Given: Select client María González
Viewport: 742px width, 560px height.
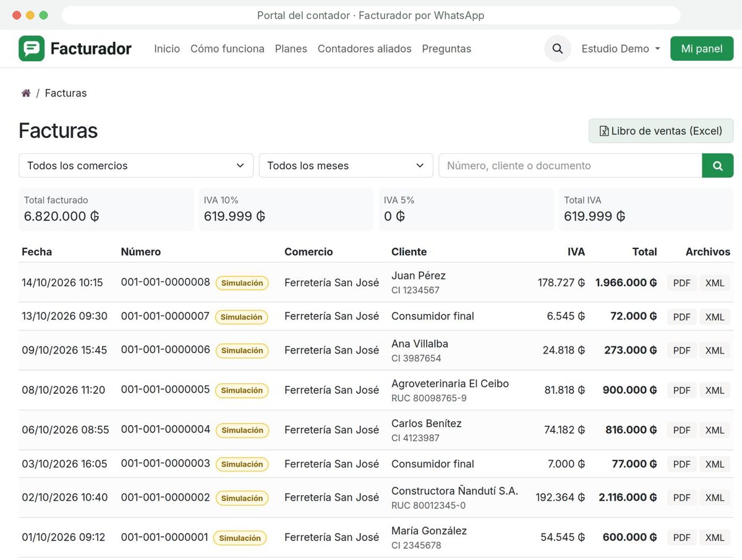Looking at the screenshot, I should click(429, 531).
